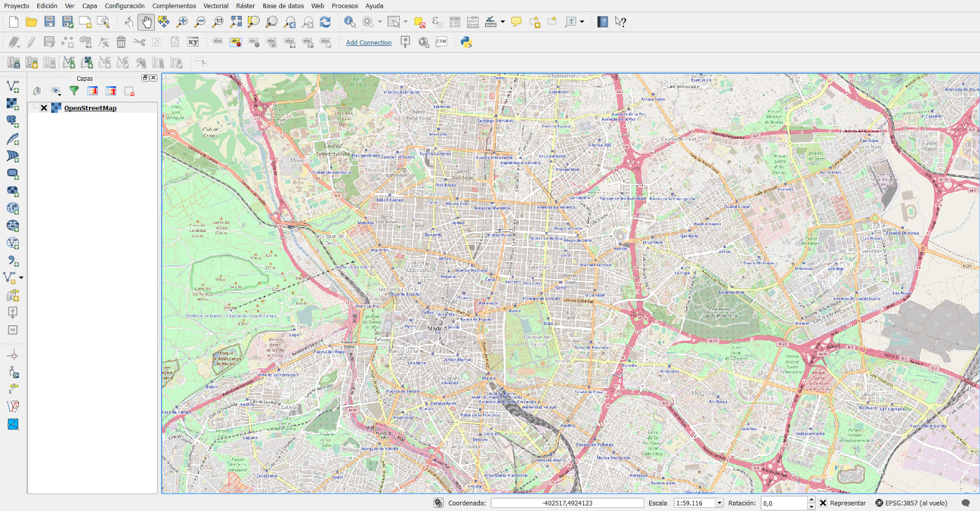
Task: Toggle OpenStreetMap layer visibility checkbox
Action: click(x=44, y=108)
